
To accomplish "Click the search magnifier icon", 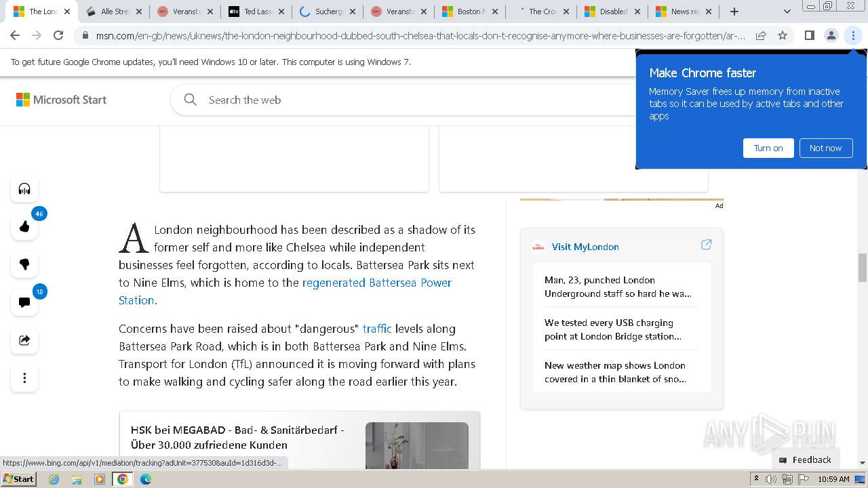I will (x=191, y=100).
